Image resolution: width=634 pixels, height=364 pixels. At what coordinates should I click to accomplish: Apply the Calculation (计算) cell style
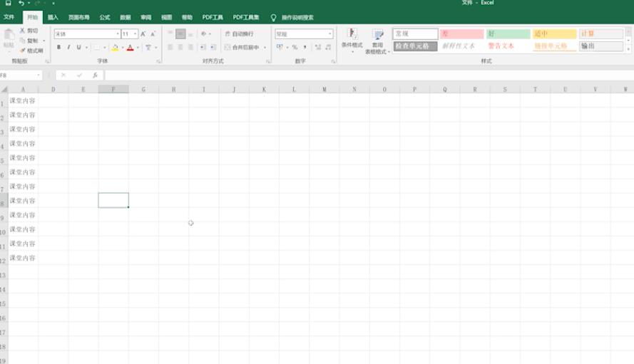click(x=601, y=33)
